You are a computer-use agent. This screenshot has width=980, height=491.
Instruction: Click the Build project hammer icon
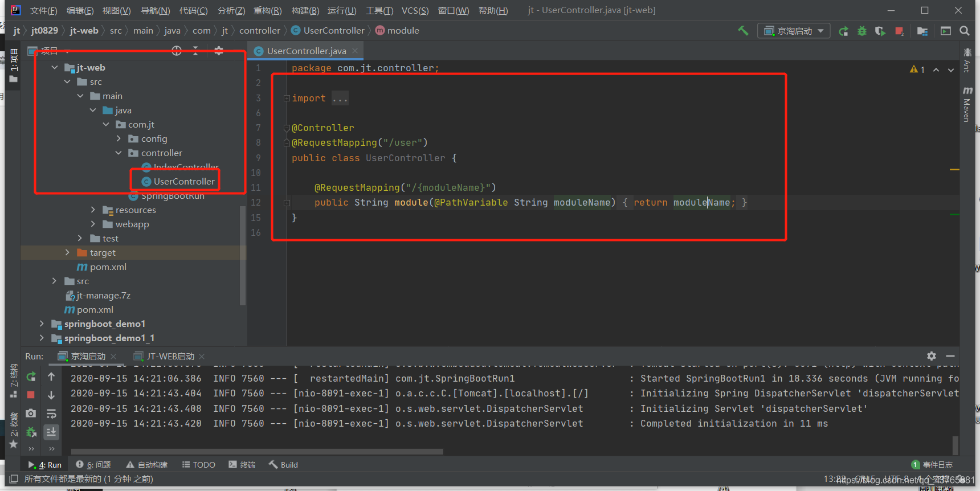743,31
